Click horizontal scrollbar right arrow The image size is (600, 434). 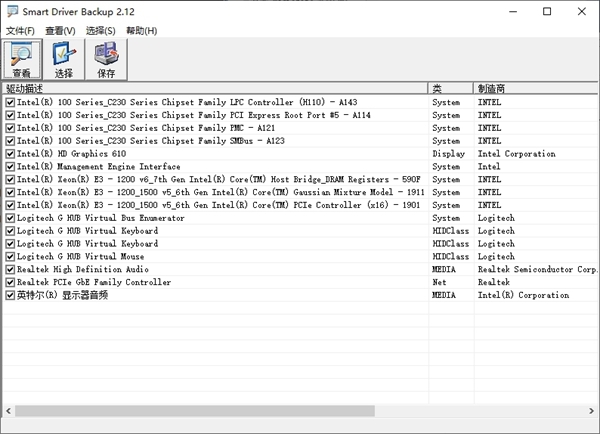[x=591, y=411]
